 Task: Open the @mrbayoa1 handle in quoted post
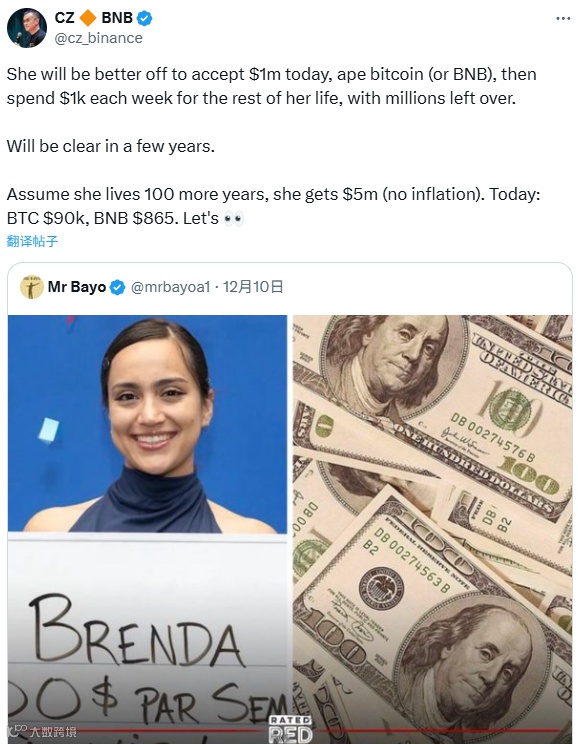coord(170,287)
